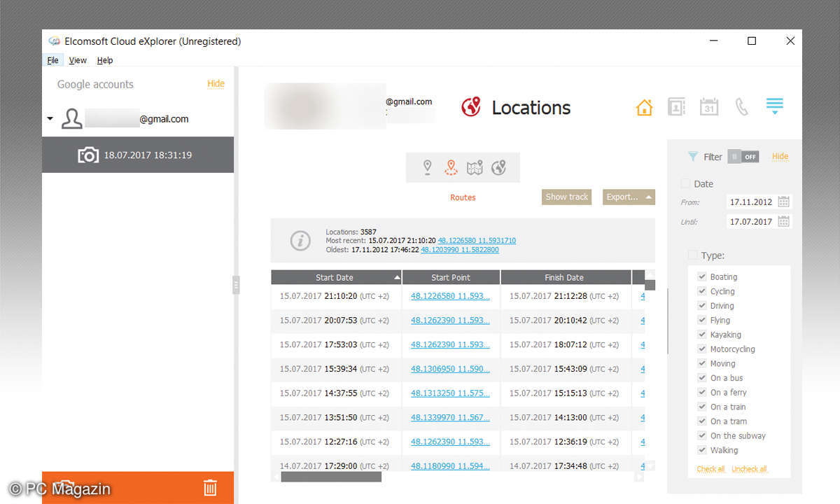Open the Export dropdown
840x504 pixels.
point(629,197)
